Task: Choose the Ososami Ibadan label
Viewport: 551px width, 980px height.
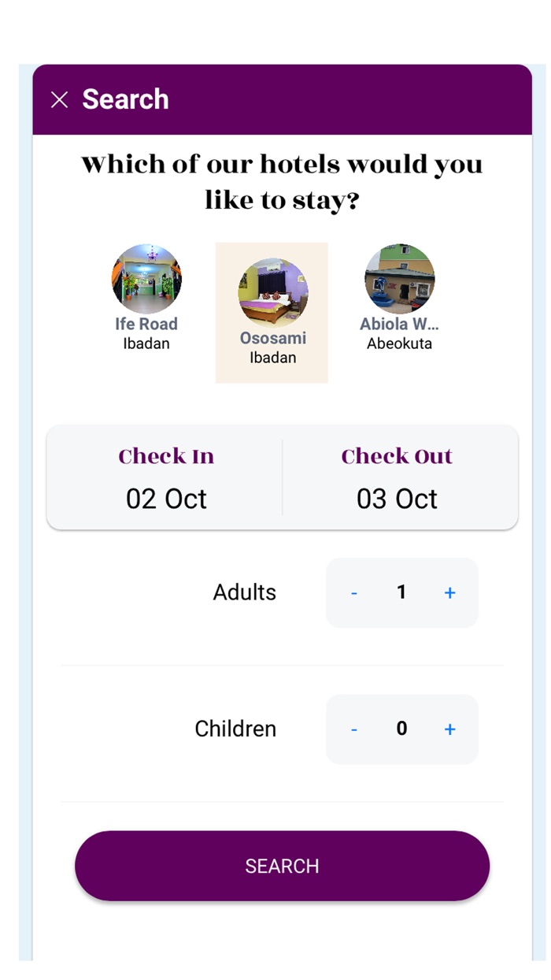Action: coord(272,347)
